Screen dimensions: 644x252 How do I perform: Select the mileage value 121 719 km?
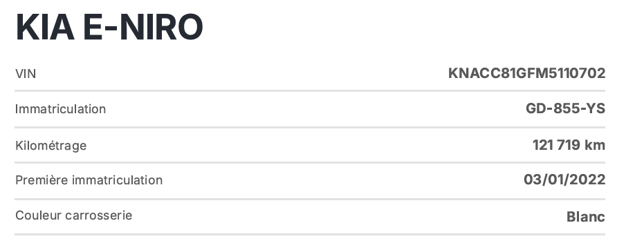569,145
